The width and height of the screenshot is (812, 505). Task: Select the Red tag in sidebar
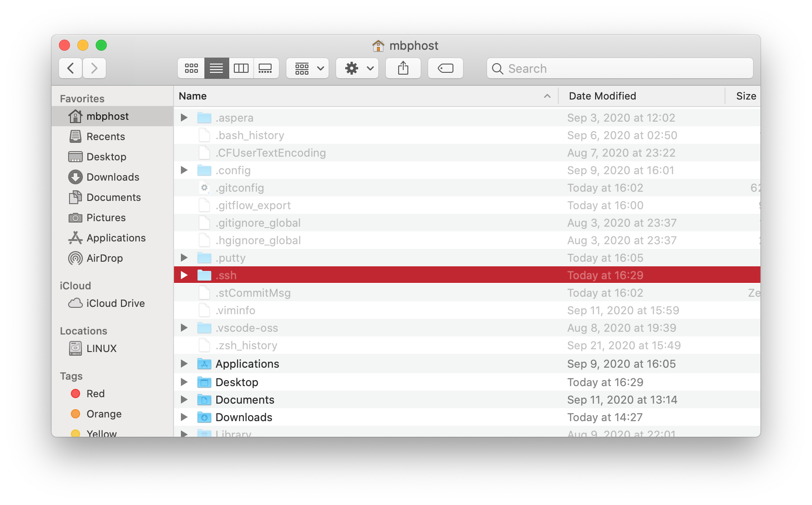pos(95,393)
